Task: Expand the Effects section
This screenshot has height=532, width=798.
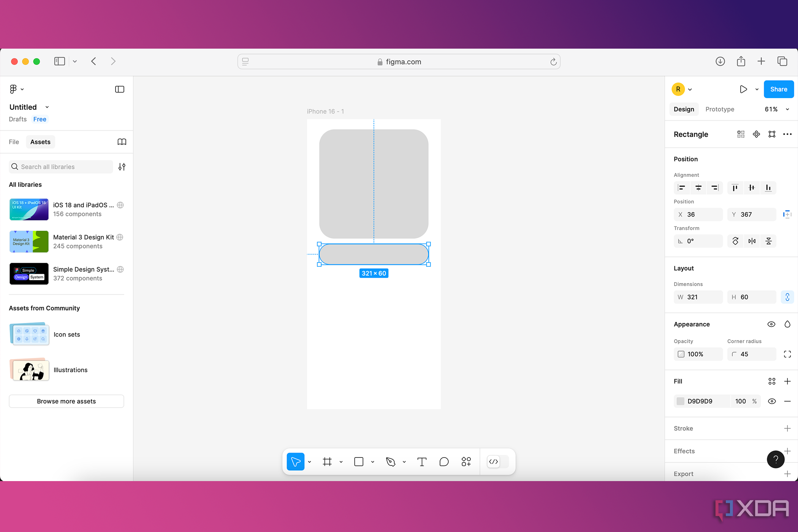Action: click(788, 451)
